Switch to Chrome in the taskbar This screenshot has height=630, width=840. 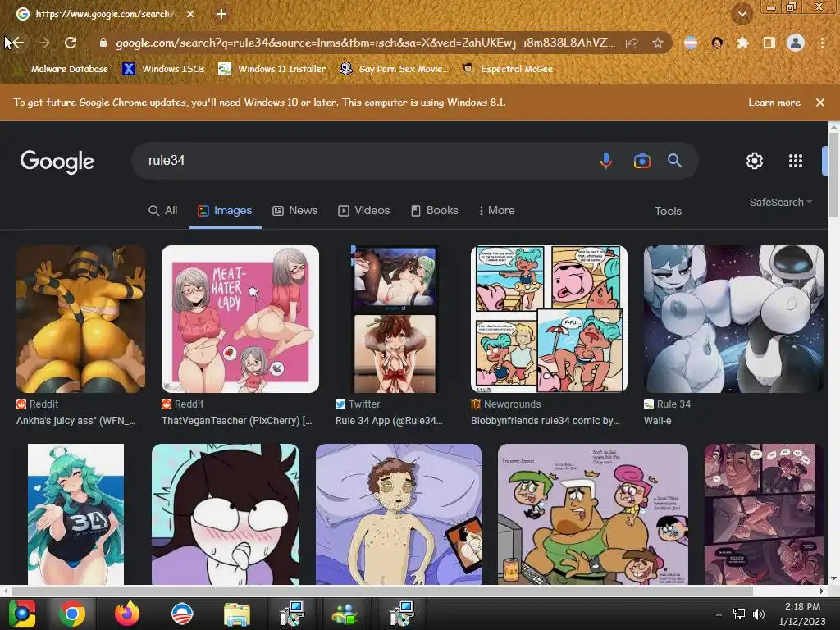(x=72, y=614)
